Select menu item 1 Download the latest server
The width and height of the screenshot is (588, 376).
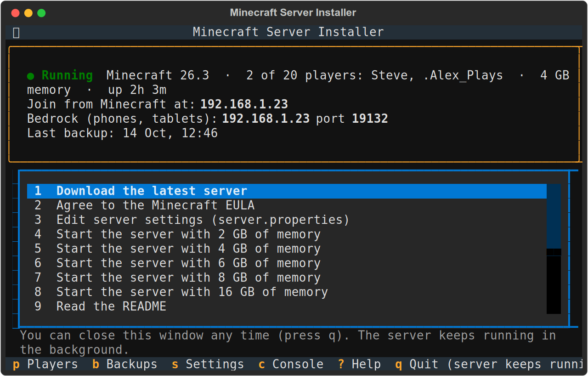point(287,191)
